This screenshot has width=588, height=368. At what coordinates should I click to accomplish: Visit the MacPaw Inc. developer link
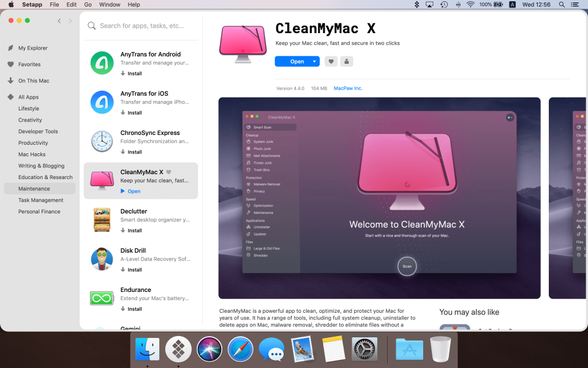coord(348,88)
